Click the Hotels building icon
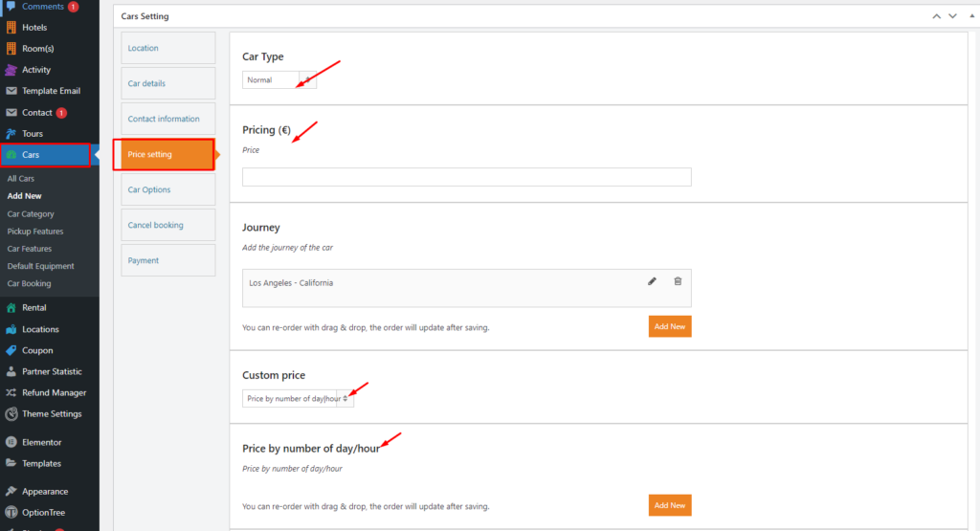The width and height of the screenshot is (980, 531). (x=11, y=28)
